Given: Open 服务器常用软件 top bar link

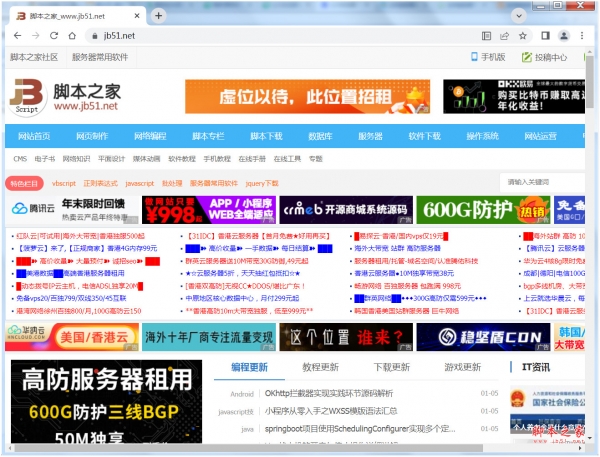Looking at the screenshot, I should (x=100, y=57).
